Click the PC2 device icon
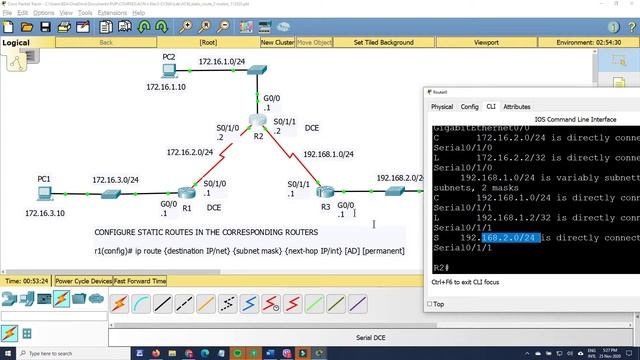This screenshot has height=360, width=640. (169, 71)
